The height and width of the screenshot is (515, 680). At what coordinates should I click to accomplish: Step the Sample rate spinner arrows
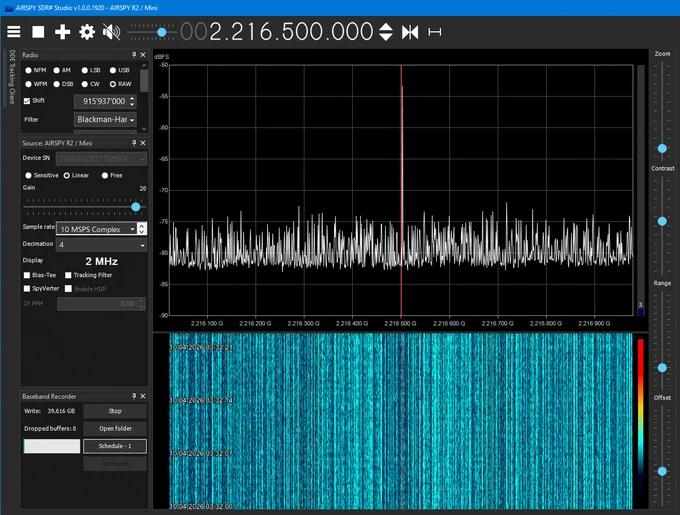[142, 228]
